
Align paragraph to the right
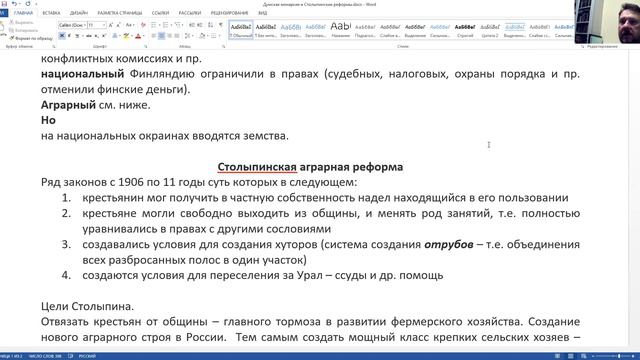click(169, 36)
